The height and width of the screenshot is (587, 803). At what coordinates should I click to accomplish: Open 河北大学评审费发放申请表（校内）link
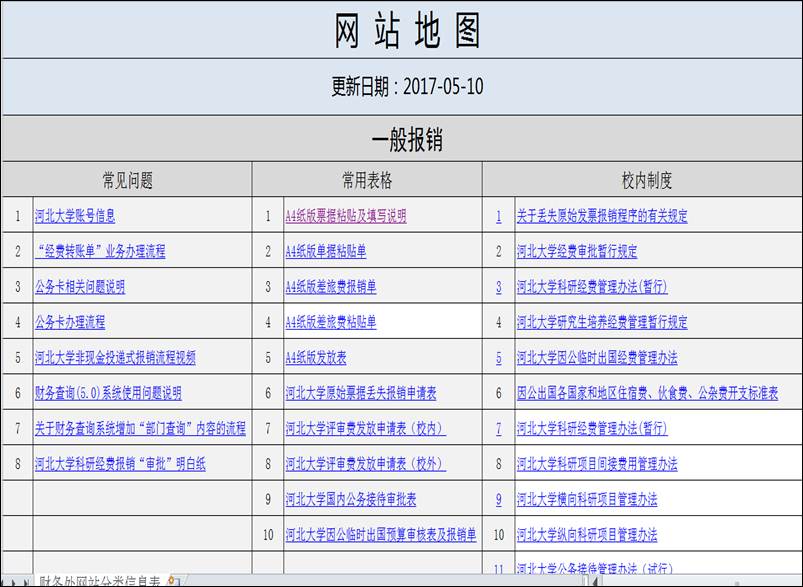pos(365,429)
